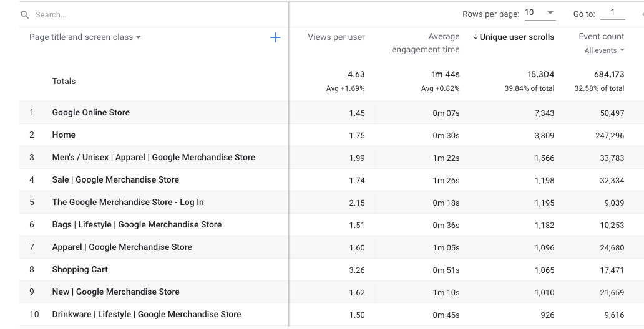Click Avg +1.69% text

coord(346,88)
